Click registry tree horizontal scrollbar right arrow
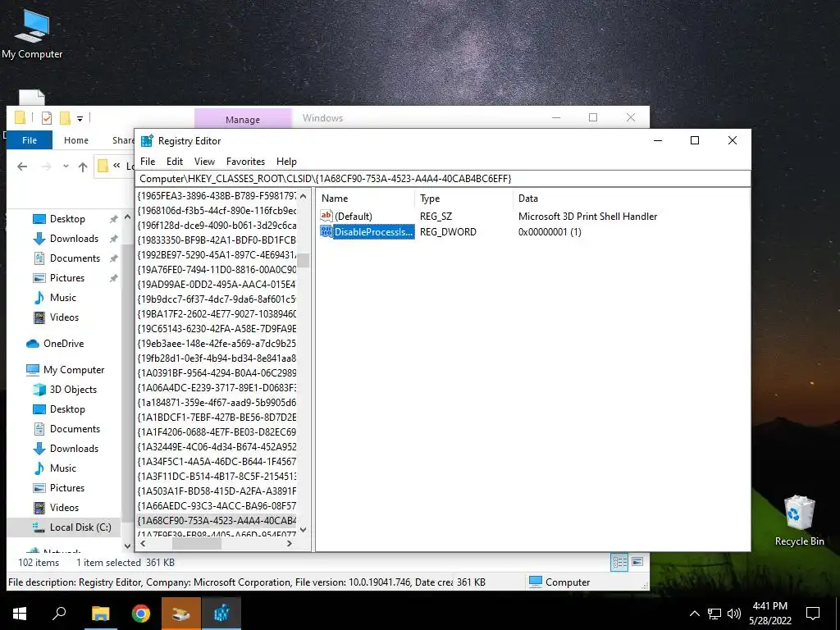Viewport: 840px width, 630px height. click(290, 543)
